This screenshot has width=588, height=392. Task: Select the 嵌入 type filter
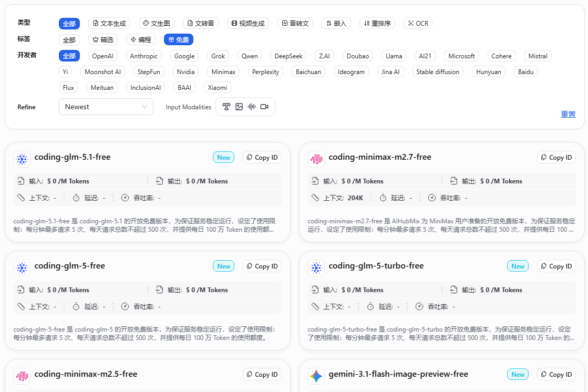click(336, 23)
